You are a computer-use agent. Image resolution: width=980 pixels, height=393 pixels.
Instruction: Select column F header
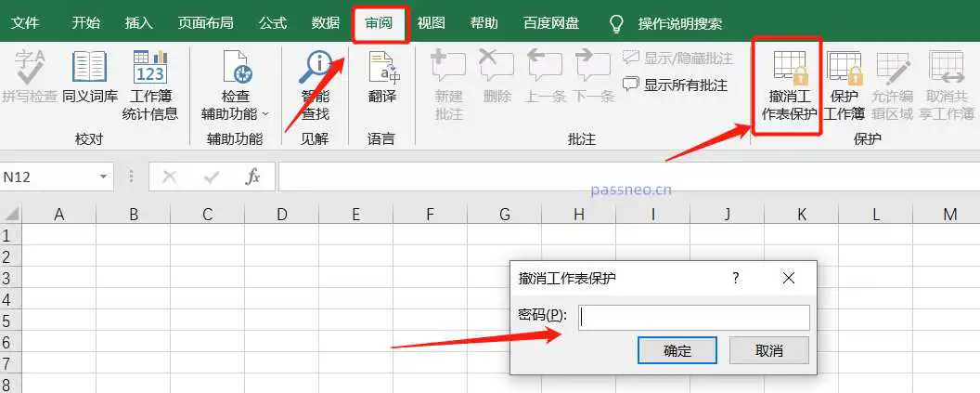point(430,215)
